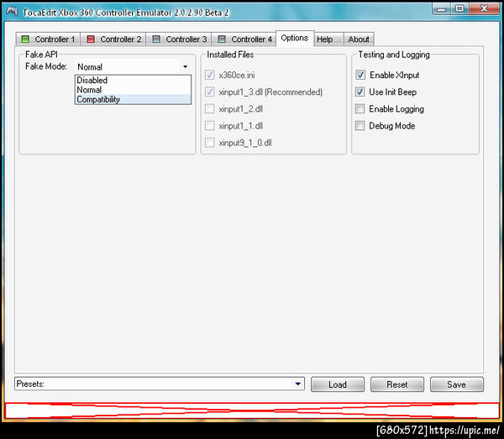Choose Compatibility in Fake Mode list
The image size is (504, 439).
[133, 100]
